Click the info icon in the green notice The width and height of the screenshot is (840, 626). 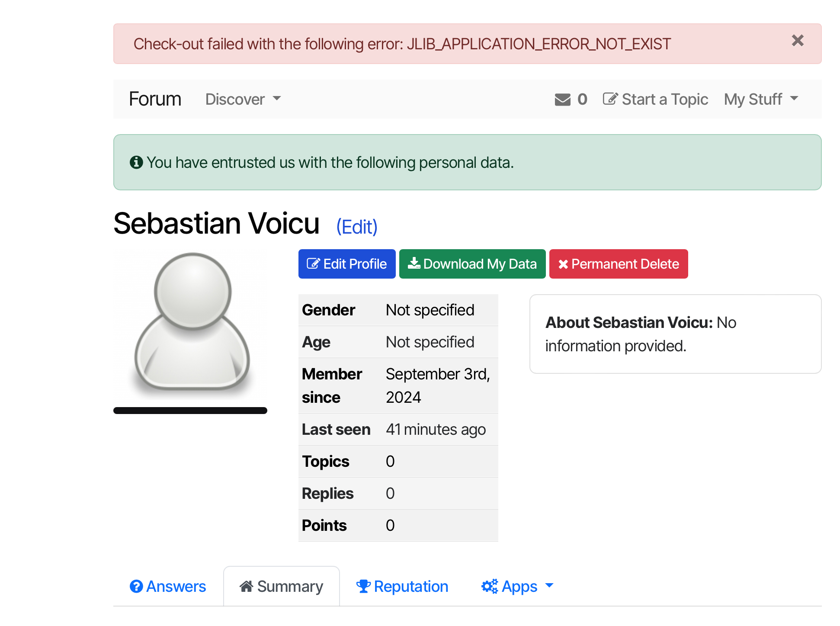(136, 163)
